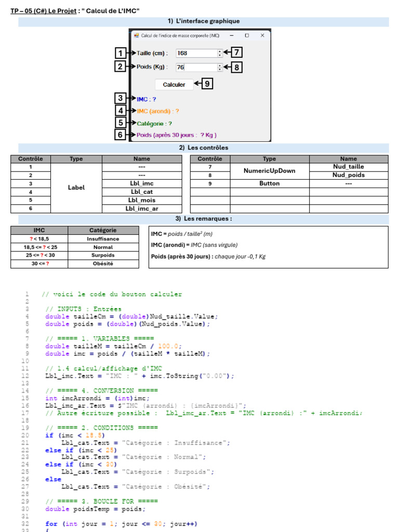Click the remark 'IMC = poids / taille² (m)'

click(182, 234)
